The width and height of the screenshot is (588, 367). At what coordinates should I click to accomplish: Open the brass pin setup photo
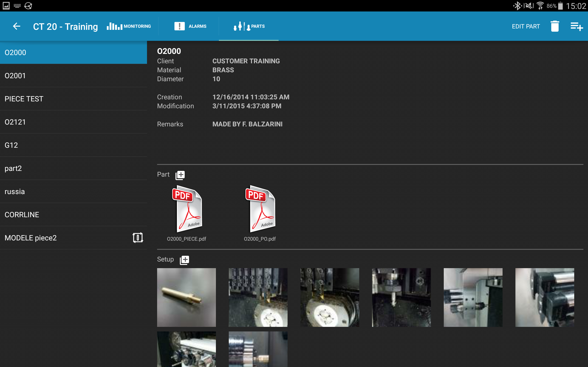pos(186,297)
